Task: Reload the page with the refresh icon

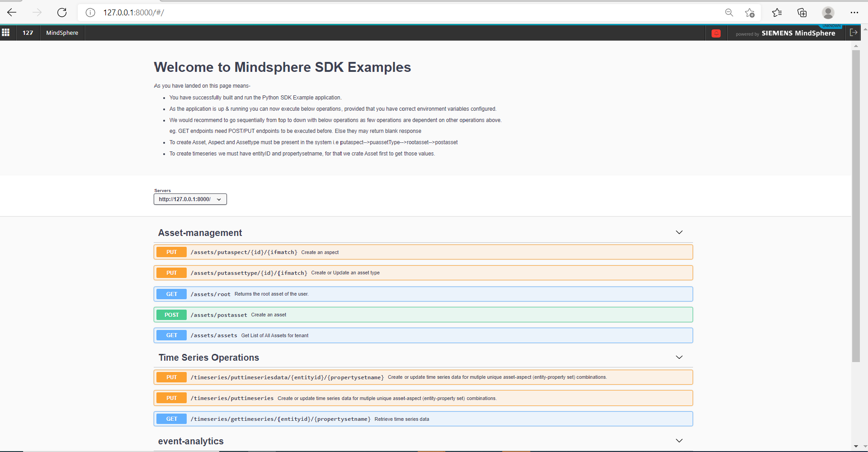Action: (x=62, y=12)
